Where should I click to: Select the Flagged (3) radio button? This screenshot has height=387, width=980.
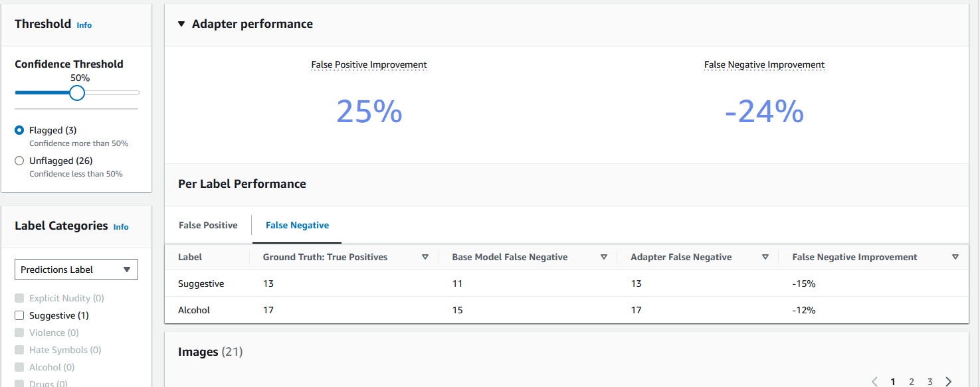[x=19, y=129]
